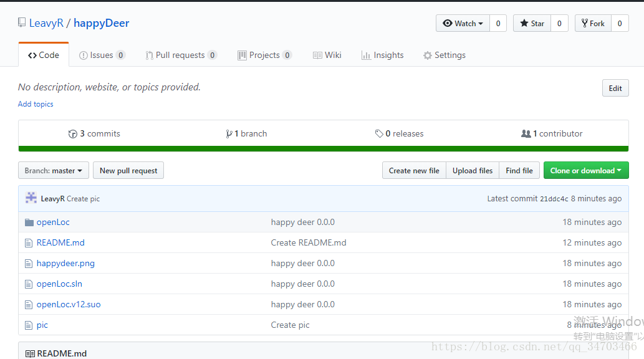
Task: Click the Issues exclamation icon
Action: [84, 55]
